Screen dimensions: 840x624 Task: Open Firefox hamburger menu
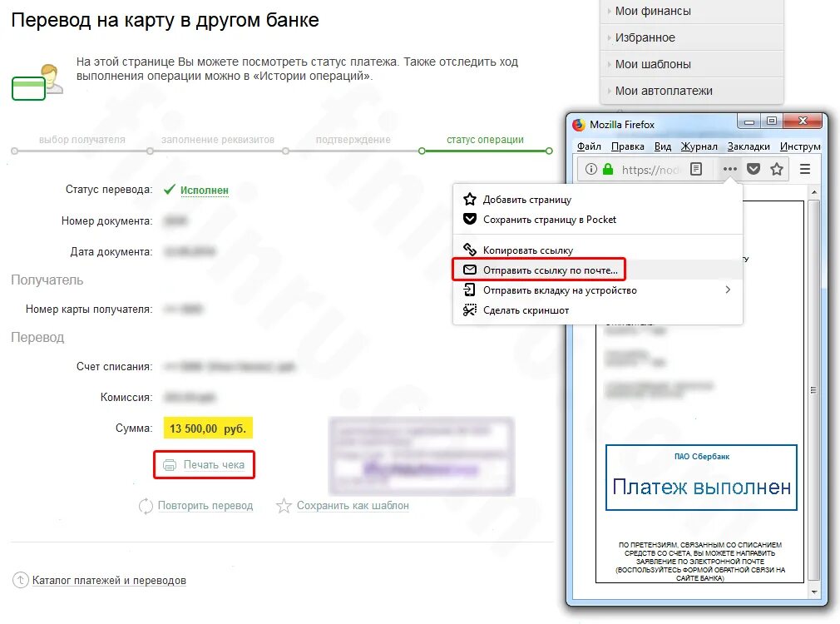(x=804, y=170)
